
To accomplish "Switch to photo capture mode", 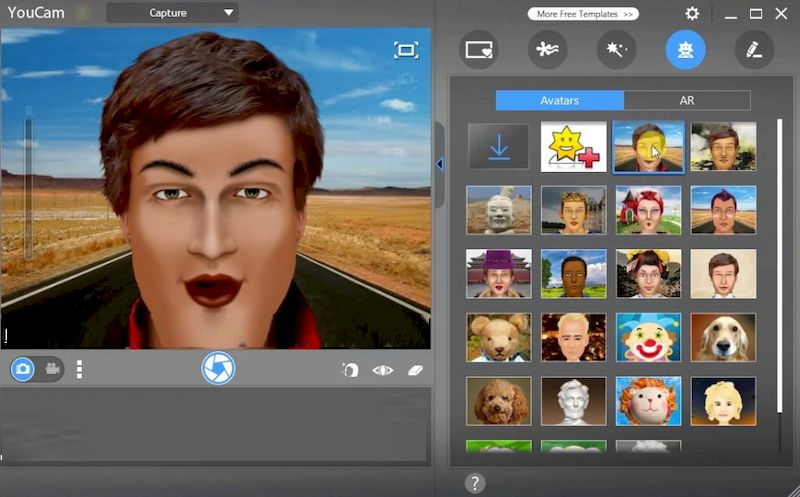I will point(22,368).
